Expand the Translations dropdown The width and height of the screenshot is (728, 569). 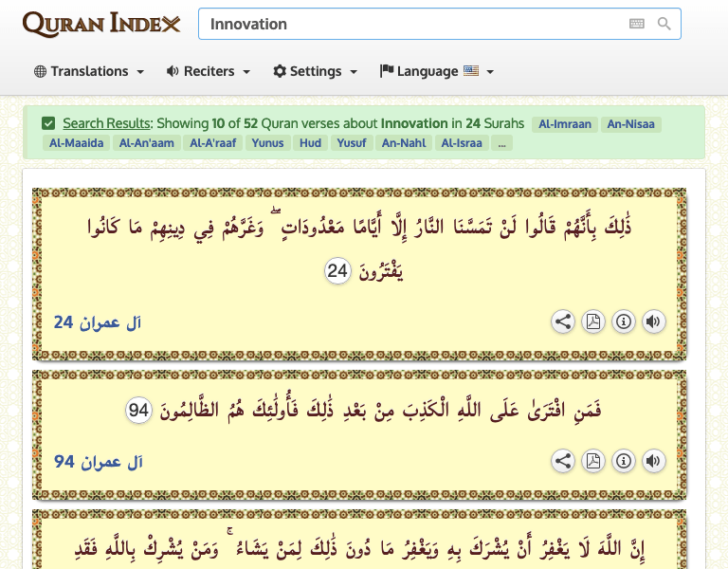[89, 71]
